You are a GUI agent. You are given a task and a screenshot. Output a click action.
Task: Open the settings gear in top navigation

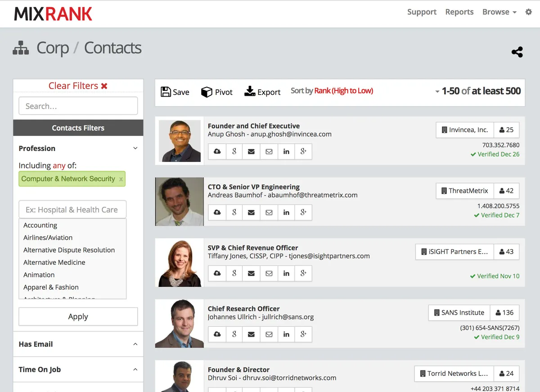point(529,12)
